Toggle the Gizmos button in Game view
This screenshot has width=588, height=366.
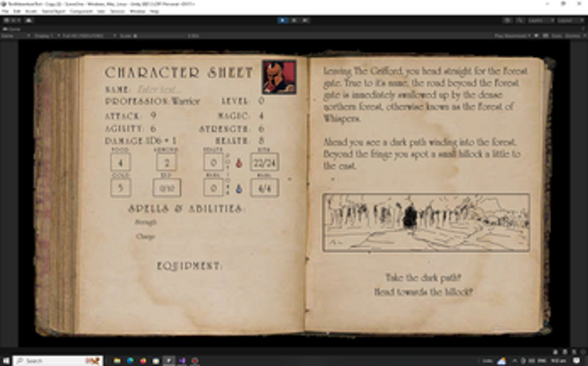573,36
